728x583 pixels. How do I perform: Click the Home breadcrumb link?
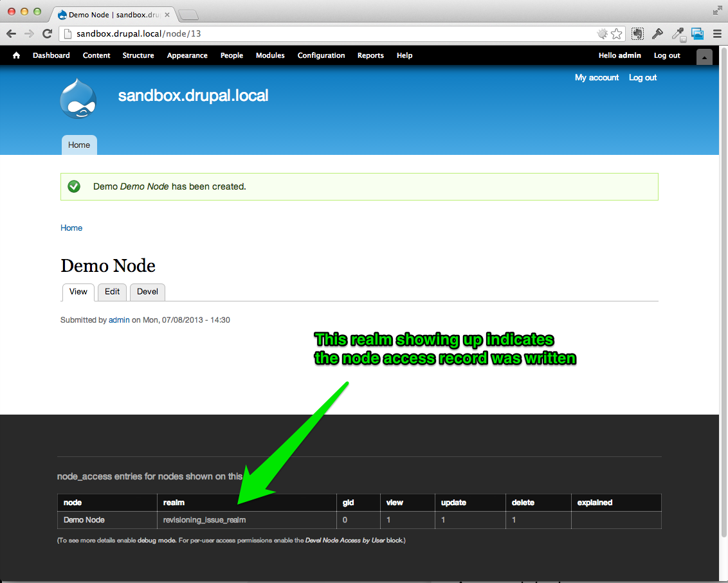(x=71, y=228)
